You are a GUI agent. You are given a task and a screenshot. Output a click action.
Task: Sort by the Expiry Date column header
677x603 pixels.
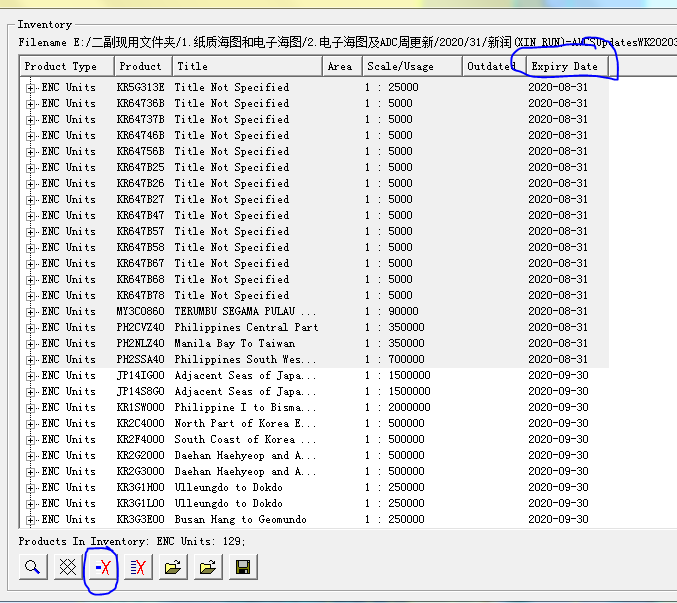(567, 66)
